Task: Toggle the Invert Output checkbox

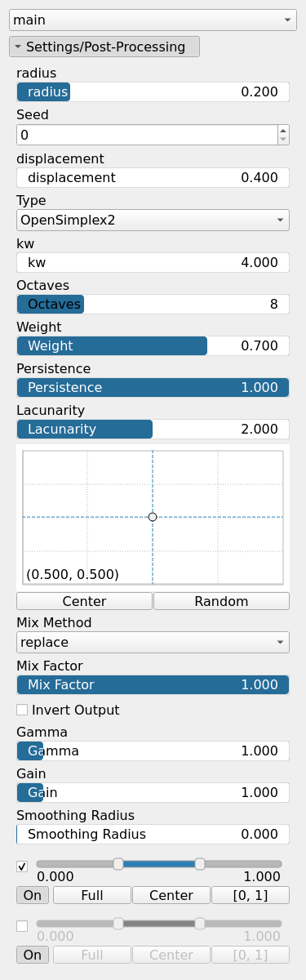Action: pos(22,710)
